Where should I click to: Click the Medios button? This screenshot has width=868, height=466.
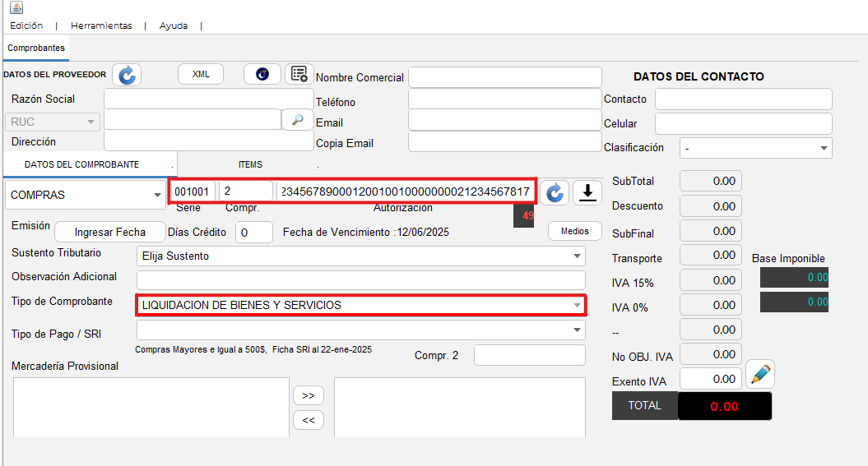[575, 231]
